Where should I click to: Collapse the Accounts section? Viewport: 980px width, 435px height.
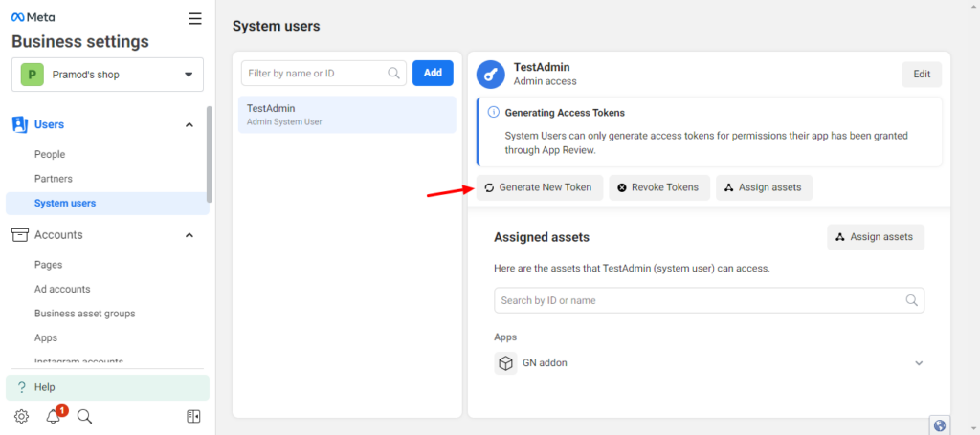click(x=189, y=235)
